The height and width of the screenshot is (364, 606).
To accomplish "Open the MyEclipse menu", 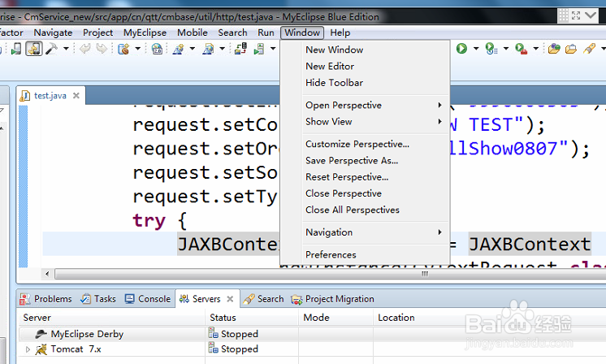I will [145, 32].
